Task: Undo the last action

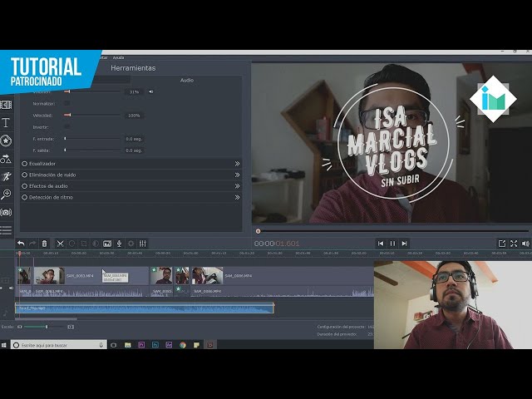Action: point(21,244)
